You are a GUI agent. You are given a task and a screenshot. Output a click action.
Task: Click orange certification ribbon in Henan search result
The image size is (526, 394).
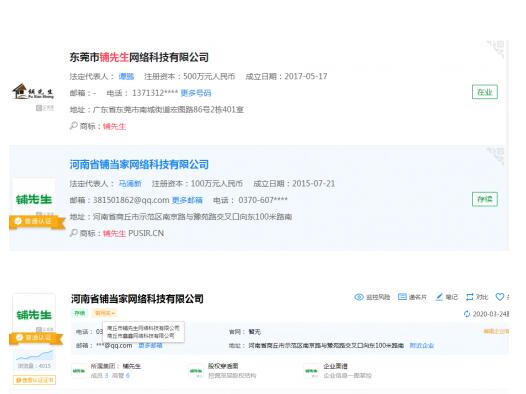point(37,222)
